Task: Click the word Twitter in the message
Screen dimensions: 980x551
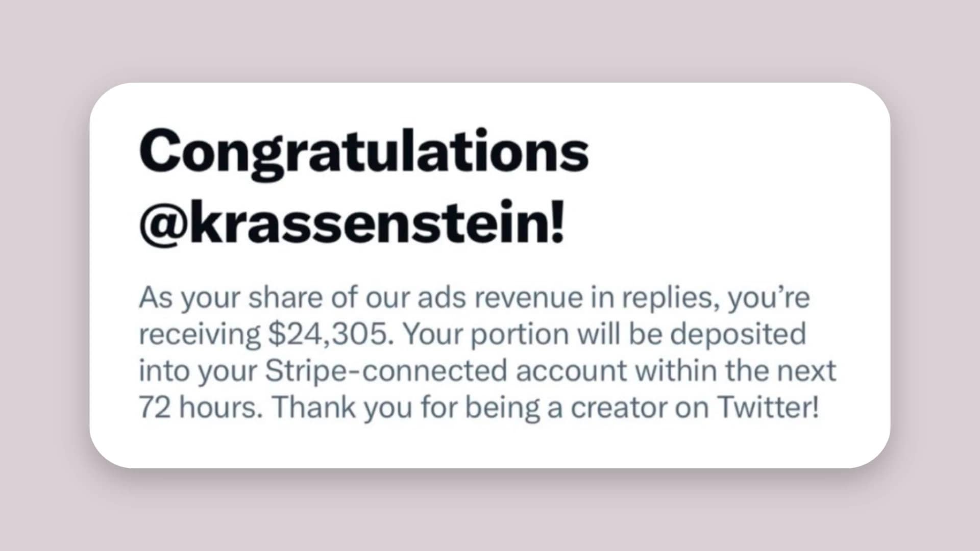Action: point(767,407)
